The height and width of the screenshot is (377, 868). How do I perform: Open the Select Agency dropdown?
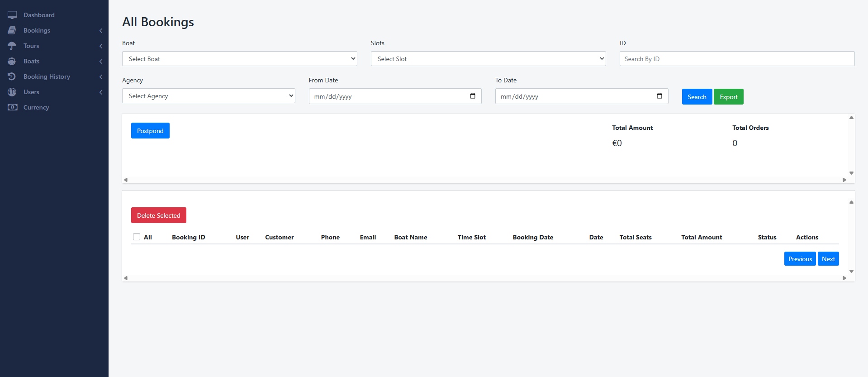coord(209,96)
